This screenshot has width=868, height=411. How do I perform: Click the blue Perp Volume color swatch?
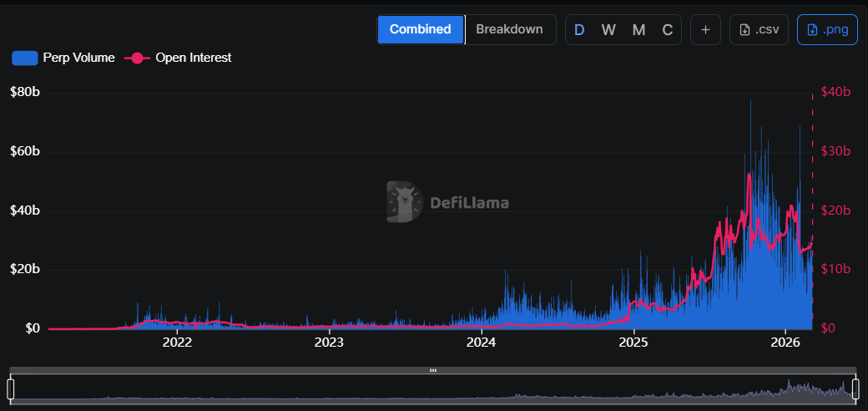[x=24, y=58]
